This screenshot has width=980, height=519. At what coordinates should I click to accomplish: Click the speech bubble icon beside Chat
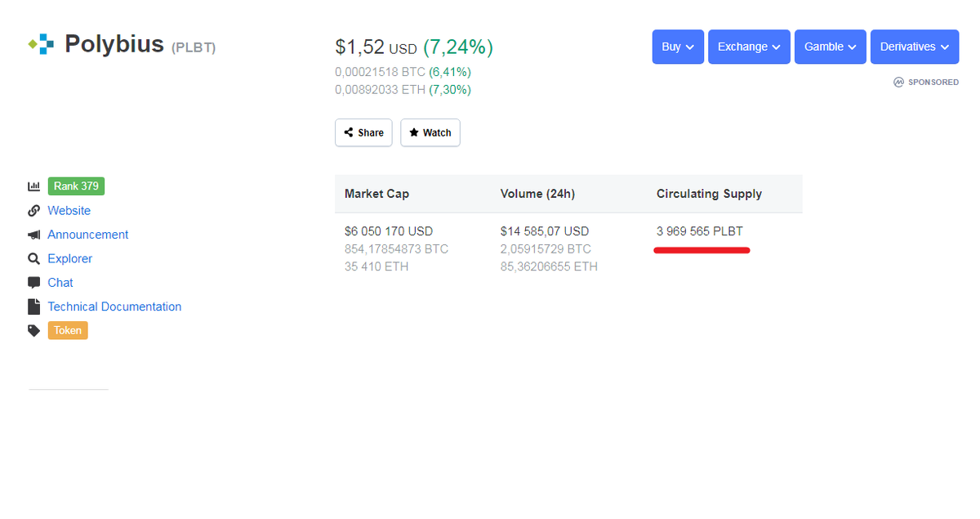33,283
